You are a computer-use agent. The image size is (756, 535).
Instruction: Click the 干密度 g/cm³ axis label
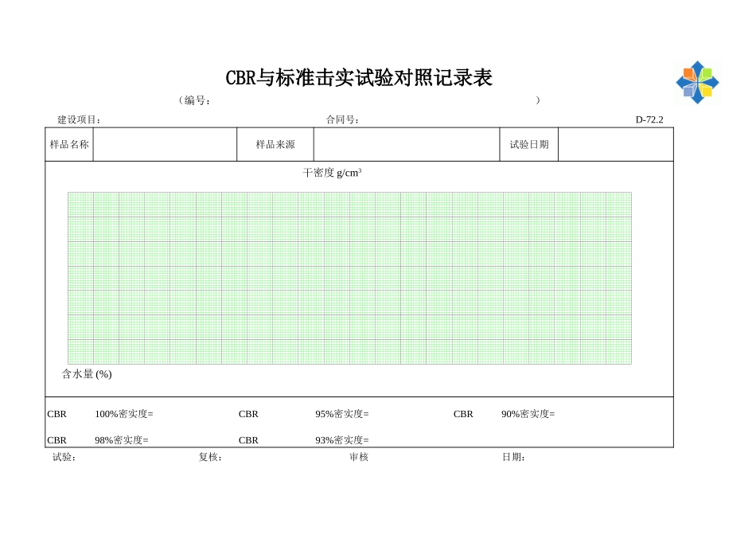point(331,170)
